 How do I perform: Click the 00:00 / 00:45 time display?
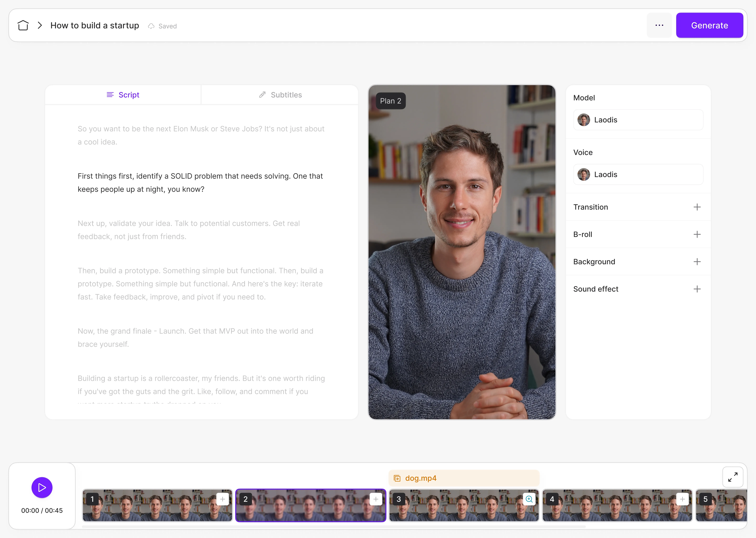(42, 511)
